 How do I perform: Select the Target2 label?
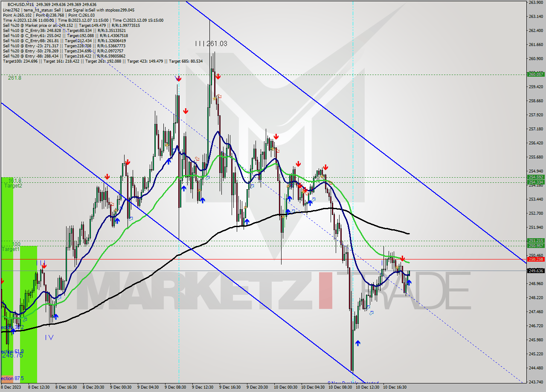13,186
